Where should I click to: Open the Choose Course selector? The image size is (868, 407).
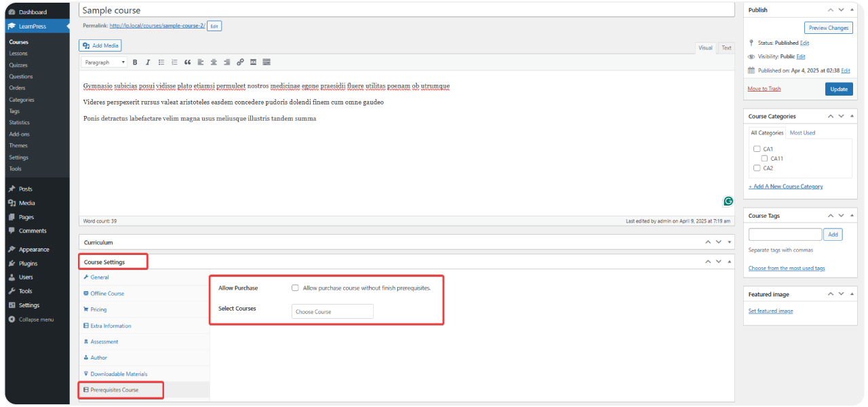(332, 311)
